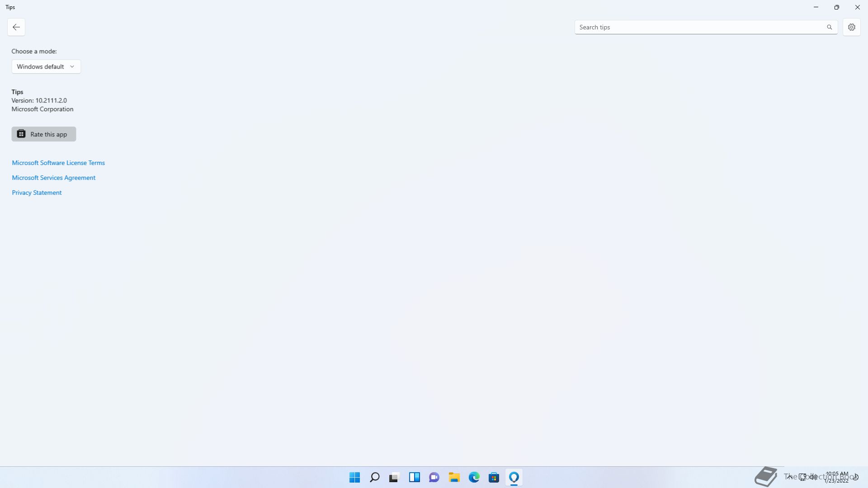Restore down the Tips window
The height and width of the screenshot is (488, 868).
pos(837,7)
